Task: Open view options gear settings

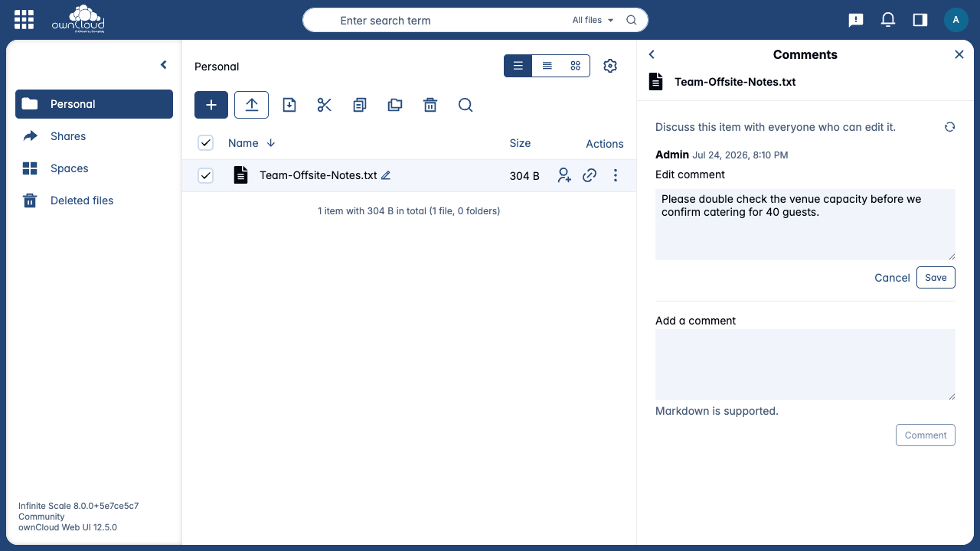Action: pyautogui.click(x=610, y=66)
